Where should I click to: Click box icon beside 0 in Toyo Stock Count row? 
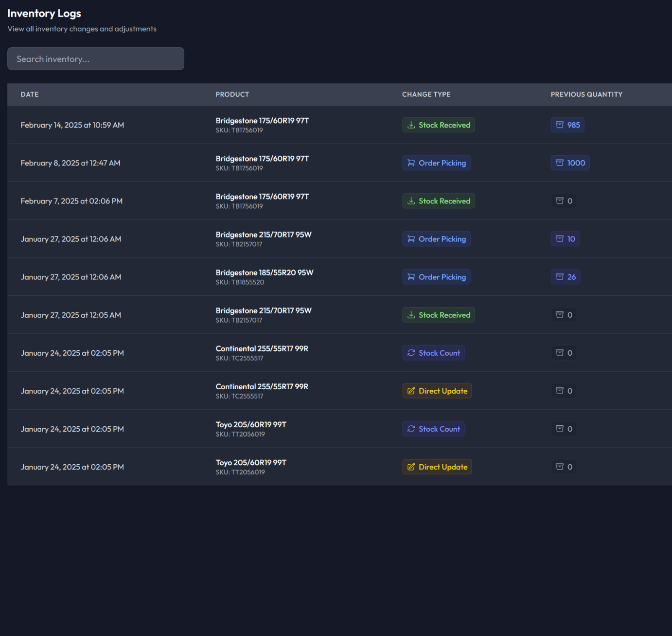(560, 429)
